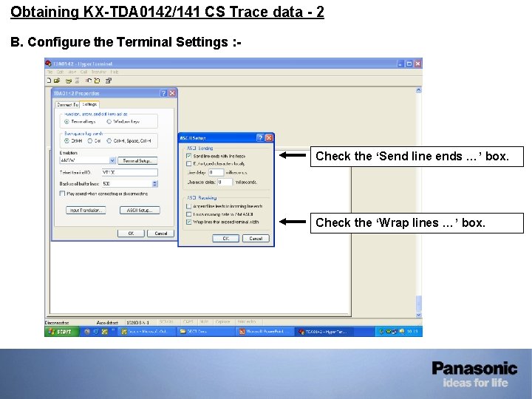Open the Edit menu
532x399 pixels.
[60, 72]
